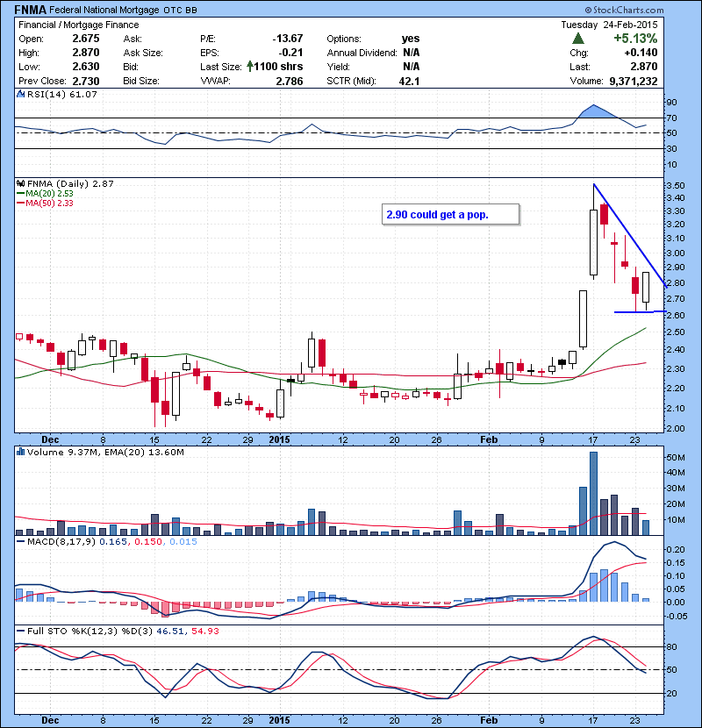Click the candlestick icon beside FNMA (Daily)

click(x=20, y=183)
